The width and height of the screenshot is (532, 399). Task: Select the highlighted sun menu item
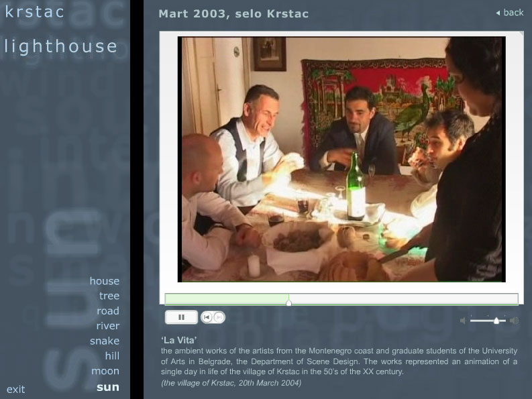[x=108, y=387]
